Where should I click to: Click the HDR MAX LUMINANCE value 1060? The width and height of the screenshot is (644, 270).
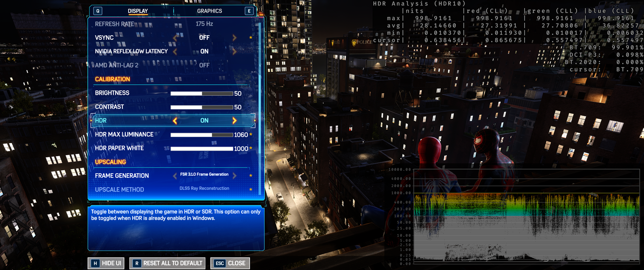(241, 135)
